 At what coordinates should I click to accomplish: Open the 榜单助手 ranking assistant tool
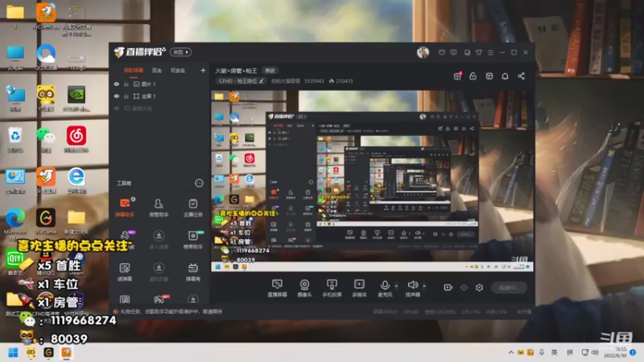(192, 240)
